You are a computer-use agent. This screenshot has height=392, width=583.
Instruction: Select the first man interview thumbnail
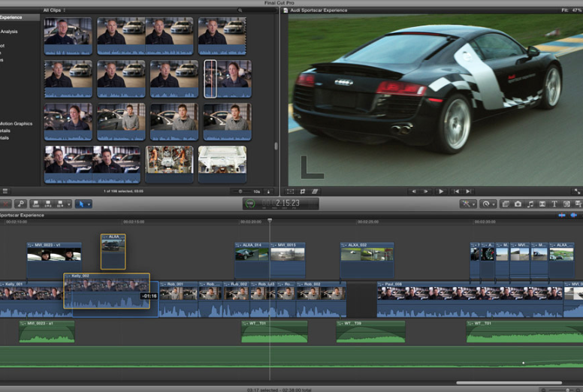(68, 36)
